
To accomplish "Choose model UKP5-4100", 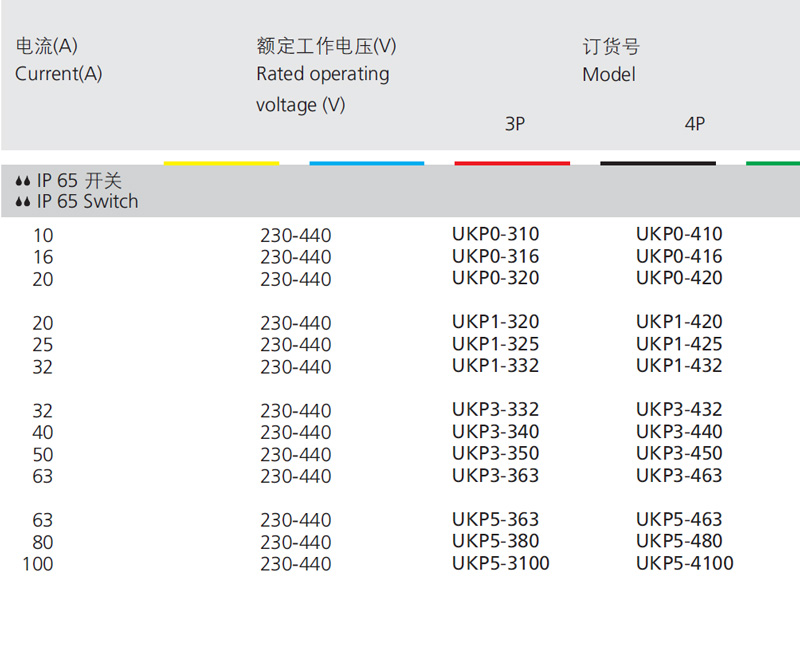I will click(x=684, y=564).
